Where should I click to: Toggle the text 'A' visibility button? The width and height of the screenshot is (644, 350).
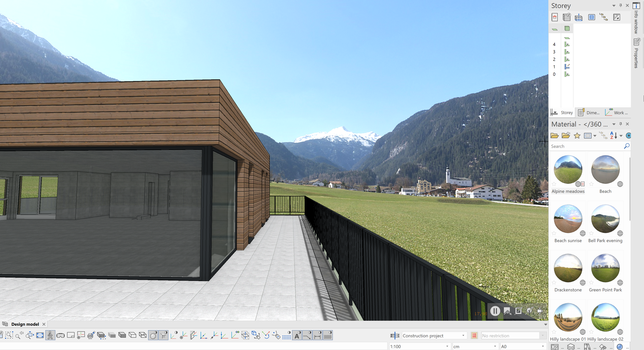point(297,335)
